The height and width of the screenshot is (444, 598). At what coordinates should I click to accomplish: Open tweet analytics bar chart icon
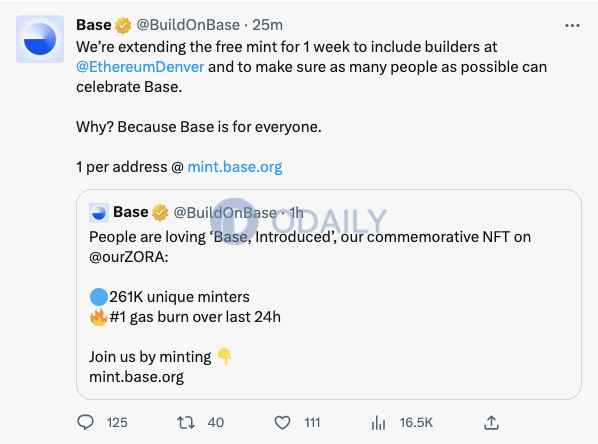click(378, 423)
